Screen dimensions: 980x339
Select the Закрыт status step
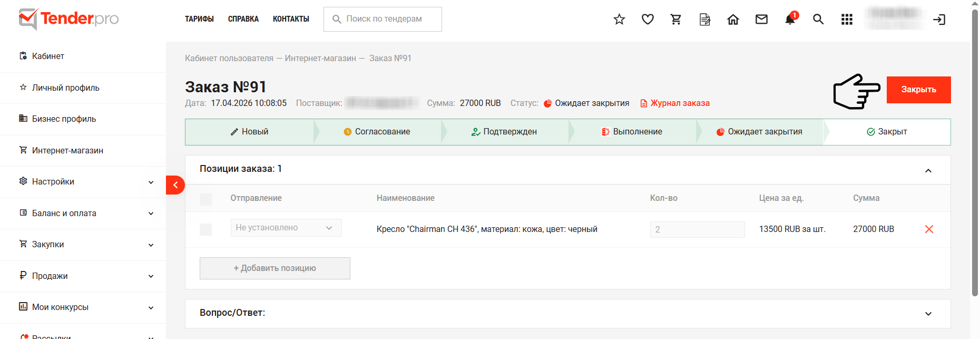pos(887,132)
